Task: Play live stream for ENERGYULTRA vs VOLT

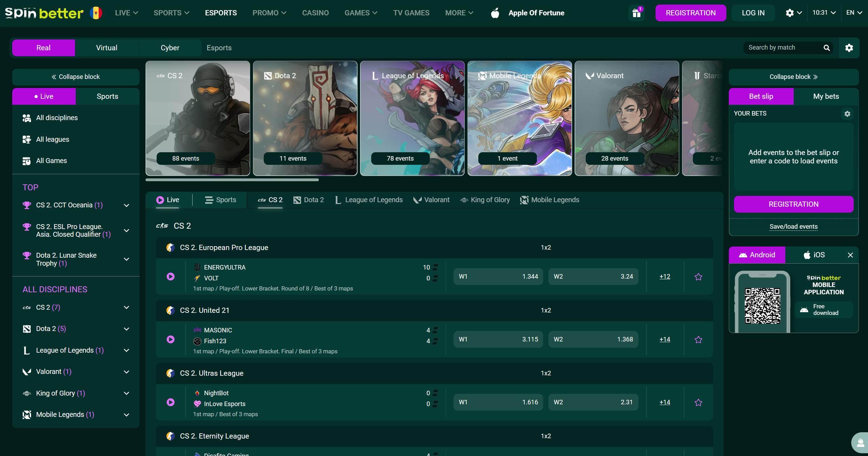Action: [171, 277]
